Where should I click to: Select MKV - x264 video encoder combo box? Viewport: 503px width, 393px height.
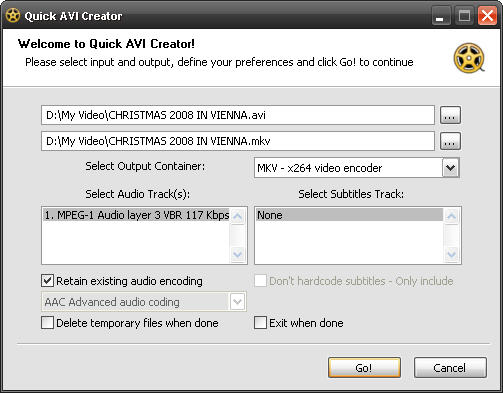[x=357, y=168]
